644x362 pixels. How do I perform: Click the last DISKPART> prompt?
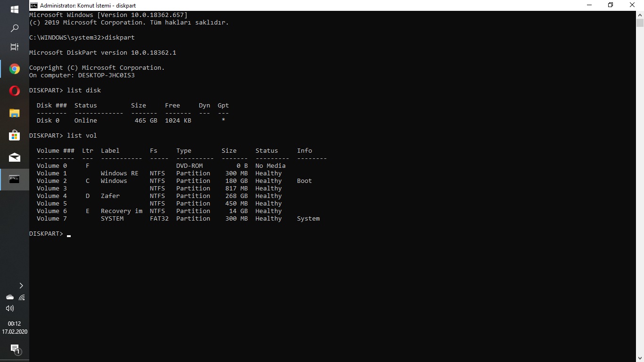[46, 233]
